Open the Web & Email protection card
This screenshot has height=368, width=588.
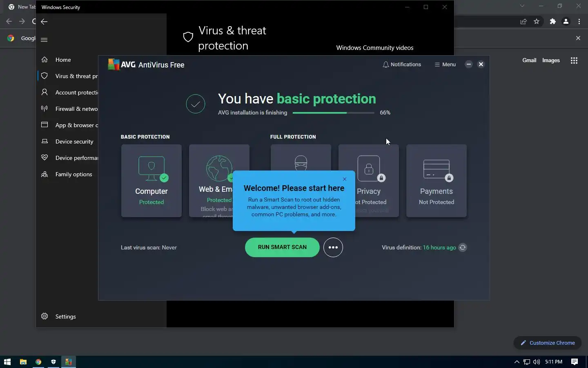[x=219, y=181]
